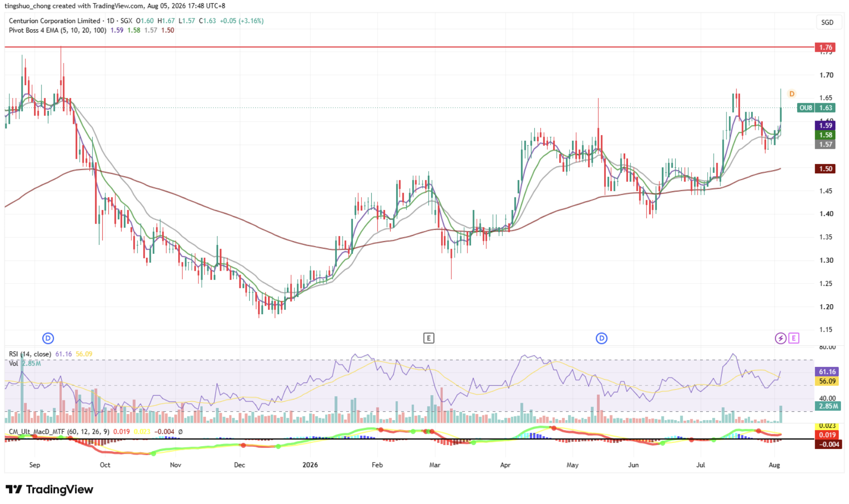Click the CM_Ult_MacD_MTF indicator name
Screen dimensions: 849x504
pos(37,431)
